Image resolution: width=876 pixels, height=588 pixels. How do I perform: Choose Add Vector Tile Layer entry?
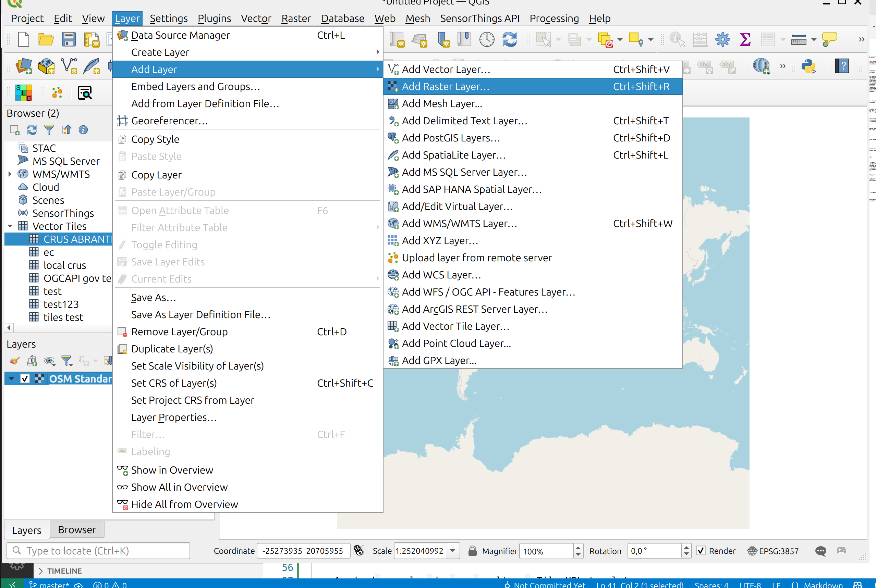(533, 326)
